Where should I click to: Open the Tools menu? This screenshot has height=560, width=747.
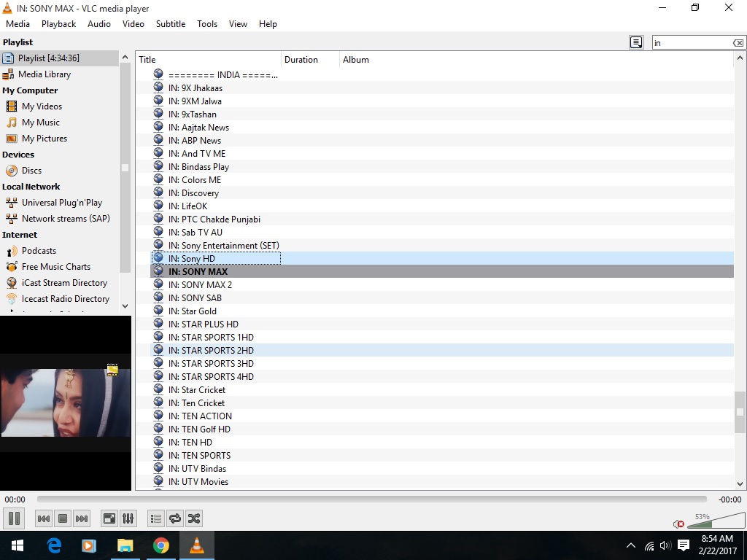[x=207, y=24]
